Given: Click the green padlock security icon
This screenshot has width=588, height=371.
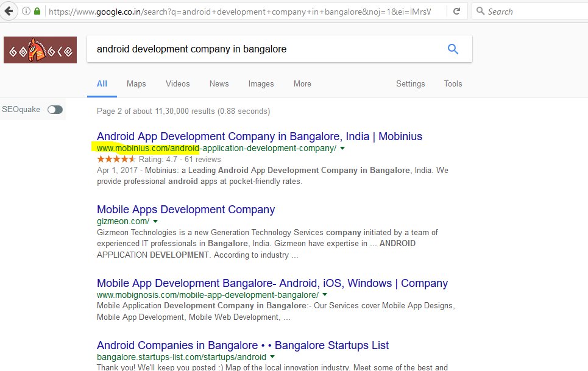Looking at the screenshot, I should (x=38, y=10).
